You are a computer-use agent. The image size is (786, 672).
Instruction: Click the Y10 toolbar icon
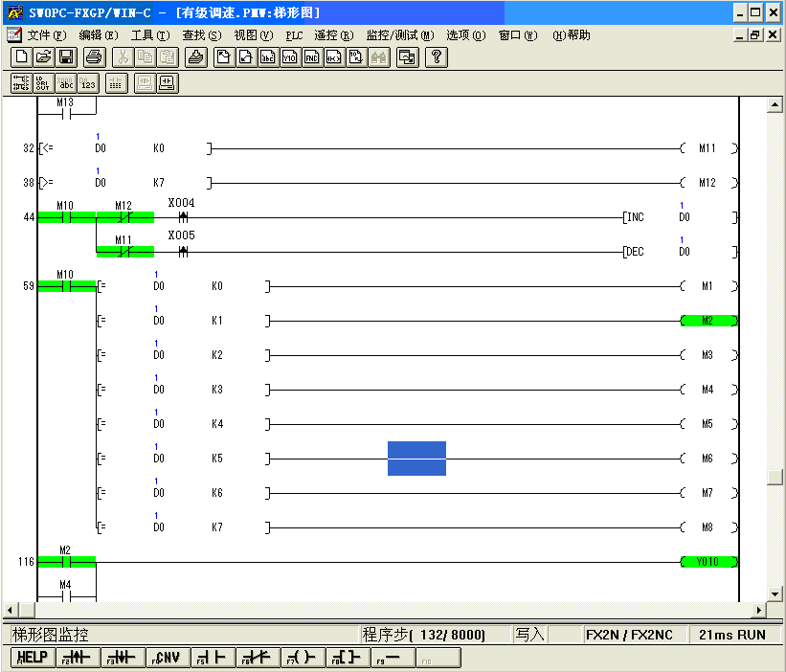[290, 57]
